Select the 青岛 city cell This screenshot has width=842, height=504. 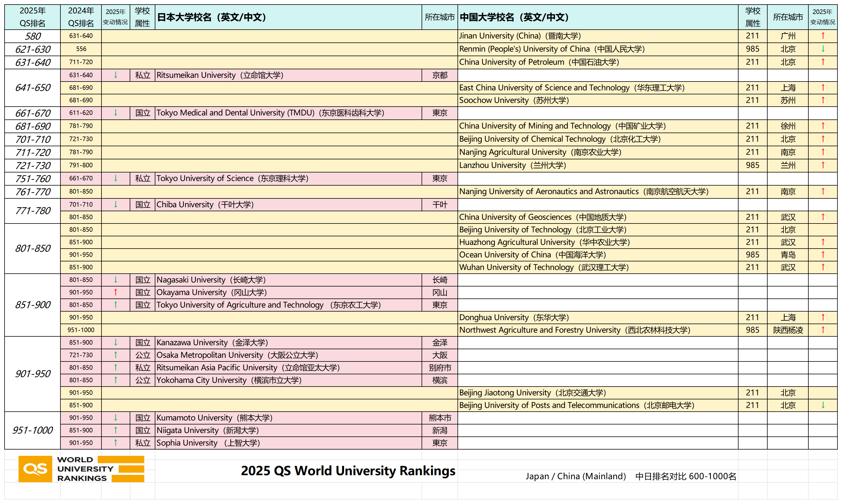788,255
